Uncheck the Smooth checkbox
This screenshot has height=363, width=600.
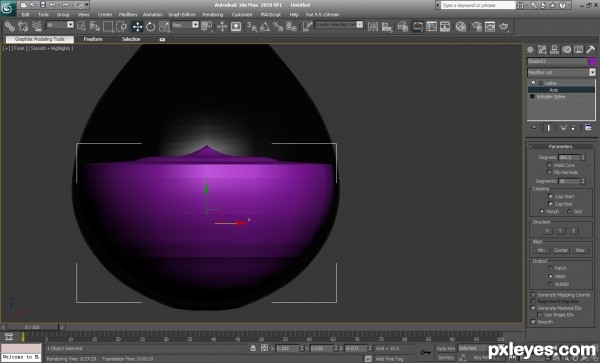point(533,322)
